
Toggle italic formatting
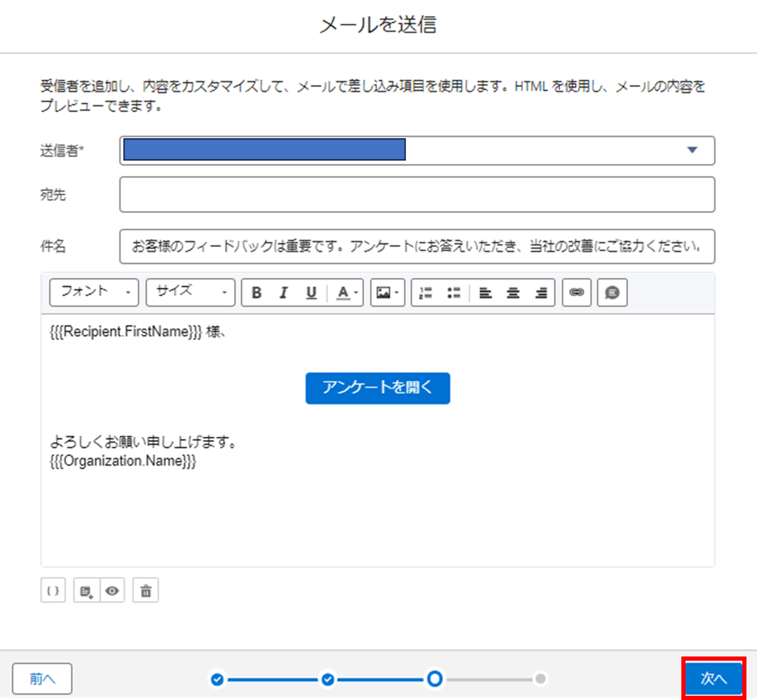pos(284,293)
